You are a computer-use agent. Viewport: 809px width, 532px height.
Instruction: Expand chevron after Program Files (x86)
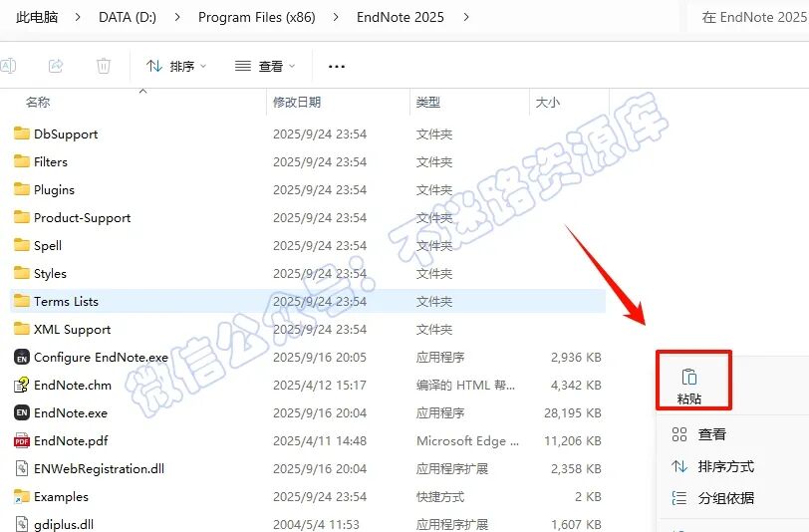click(x=336, y=17)
